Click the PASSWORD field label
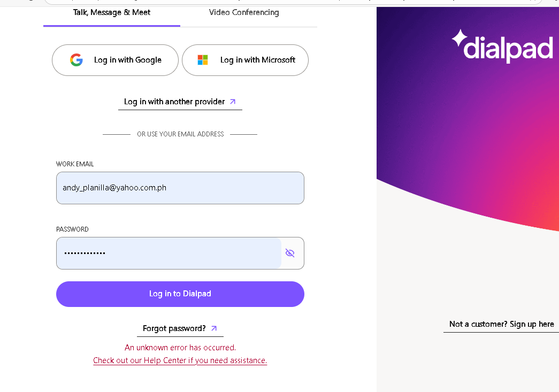559x392 pixels. [72, 229]
